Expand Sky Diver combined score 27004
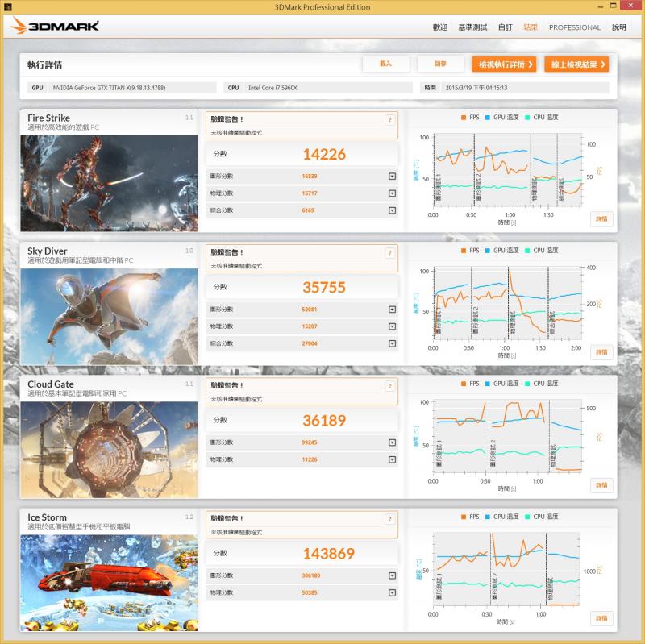This screenshot has width=645, height=644. 392,343
